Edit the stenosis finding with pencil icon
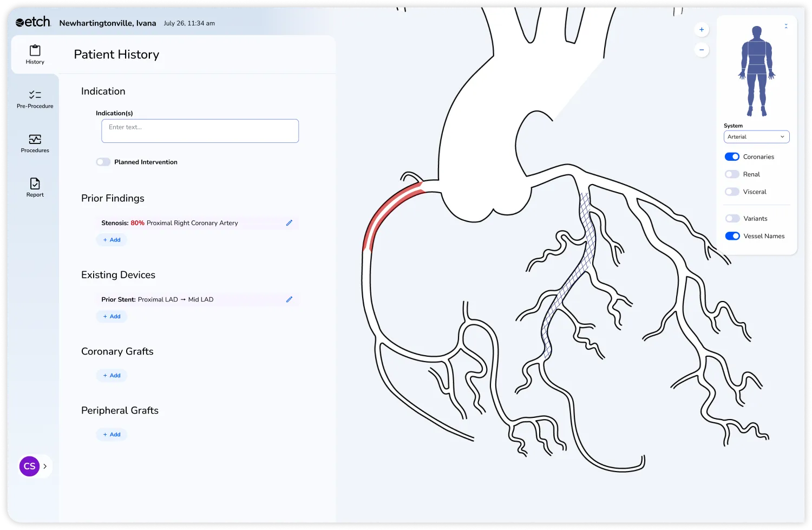 tap(290, 223)
